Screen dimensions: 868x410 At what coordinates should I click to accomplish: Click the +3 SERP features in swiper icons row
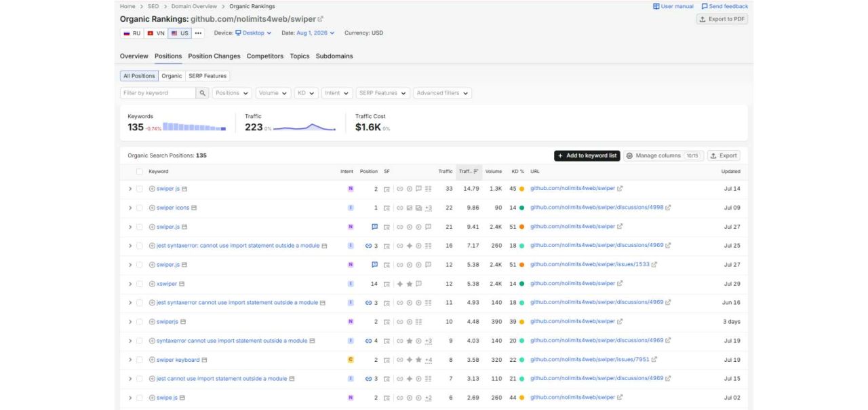(x=429, y=208)
